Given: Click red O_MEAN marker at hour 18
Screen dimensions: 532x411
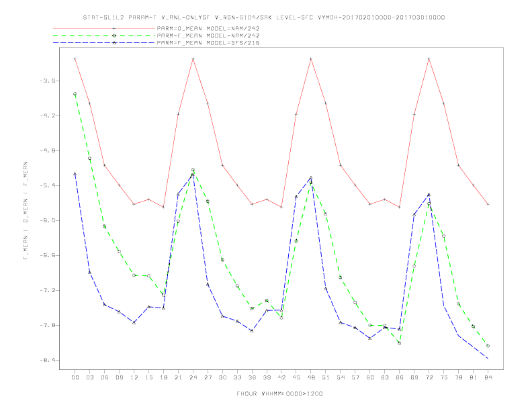Looking at the screenshot, I should point(163,207).
